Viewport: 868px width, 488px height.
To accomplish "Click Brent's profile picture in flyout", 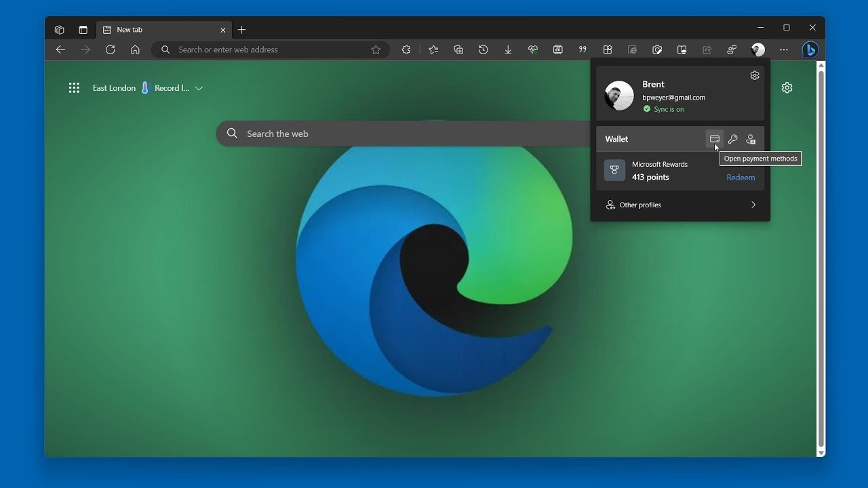I will point(619,96).
